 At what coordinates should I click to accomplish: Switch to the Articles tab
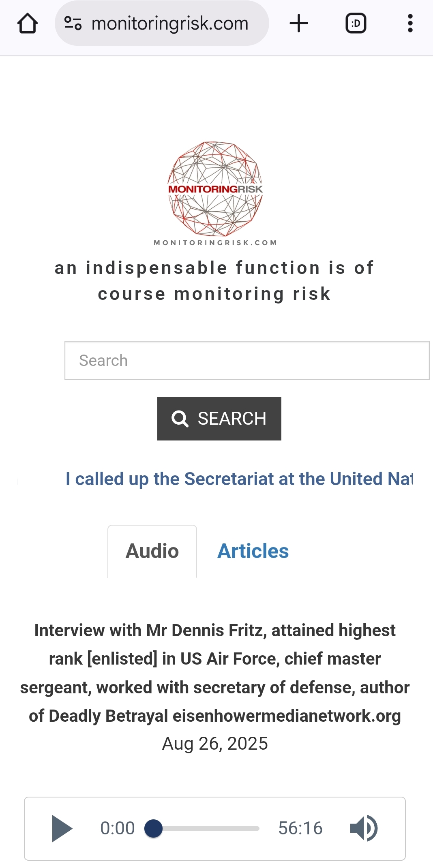coord(253,551)
